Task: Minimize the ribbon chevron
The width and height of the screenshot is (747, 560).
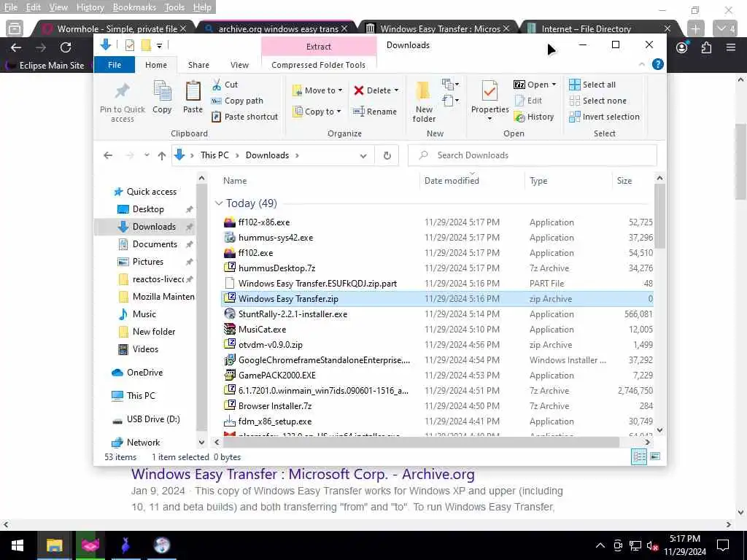Action: pos(642,64)
